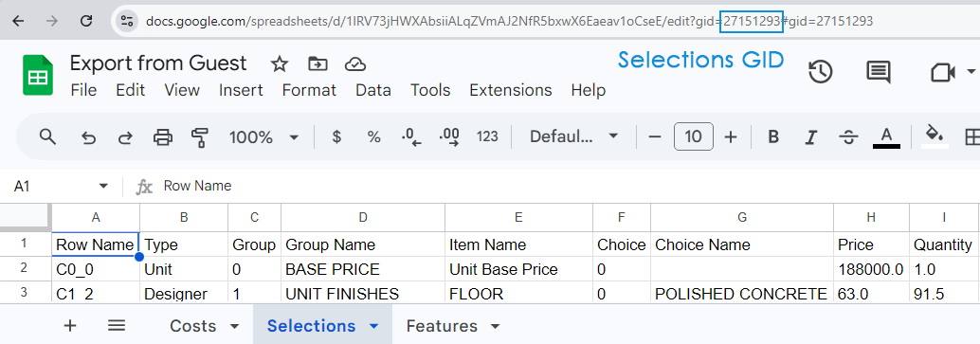The width and height of the screenshot is (980, 344).
Task: Click the font size field showing 10
Action: pos(693,136)
